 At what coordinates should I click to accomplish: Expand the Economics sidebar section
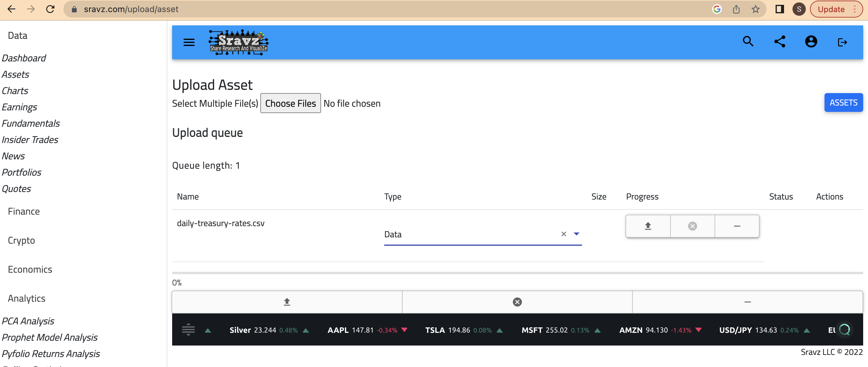pos(30,270)
